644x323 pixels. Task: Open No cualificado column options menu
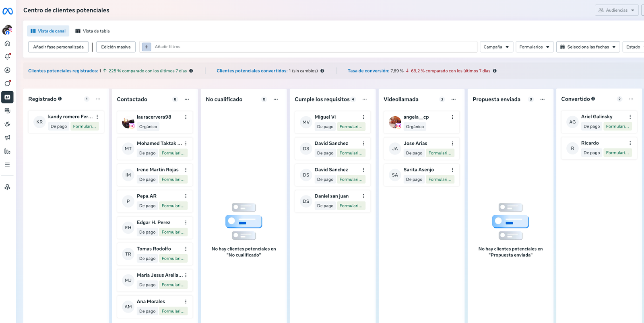276,99
